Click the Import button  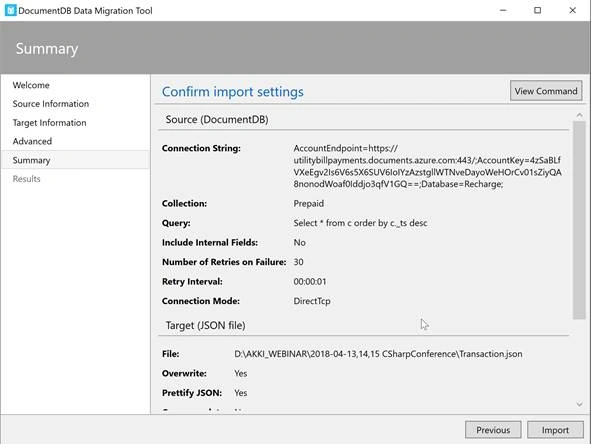(x=555, y=430)
